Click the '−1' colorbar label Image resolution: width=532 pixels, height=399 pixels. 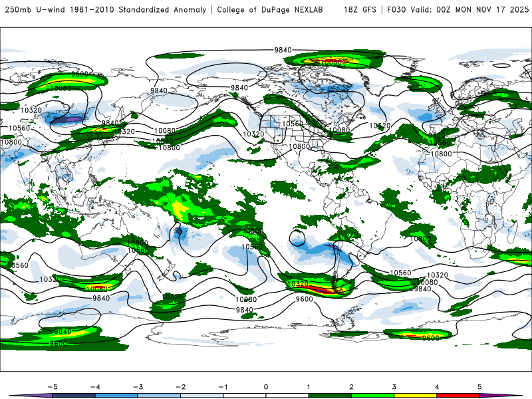tap(223, 387)
